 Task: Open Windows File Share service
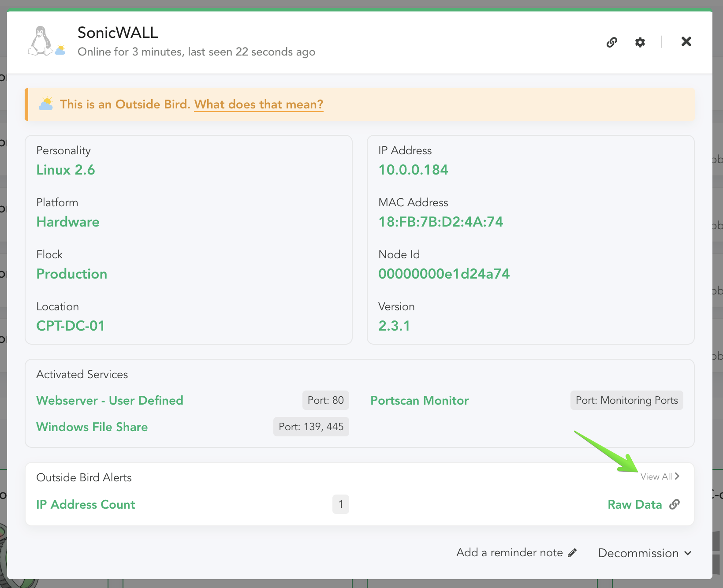[92, 427]
